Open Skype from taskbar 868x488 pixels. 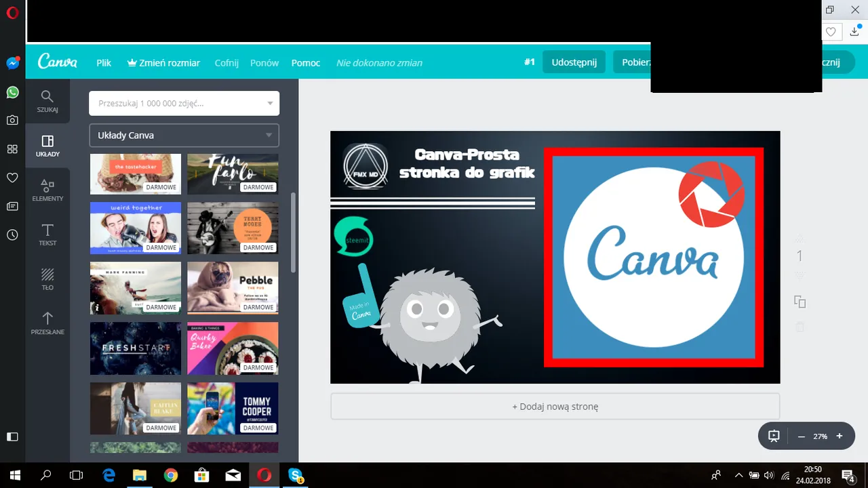296,475
